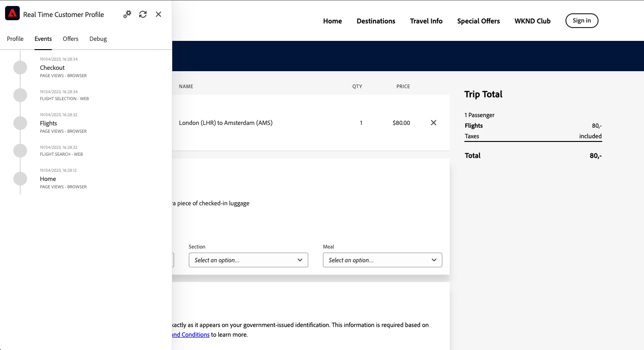Click the Sign in button
The image size is (644, 350).
click(x=582, y=21)
